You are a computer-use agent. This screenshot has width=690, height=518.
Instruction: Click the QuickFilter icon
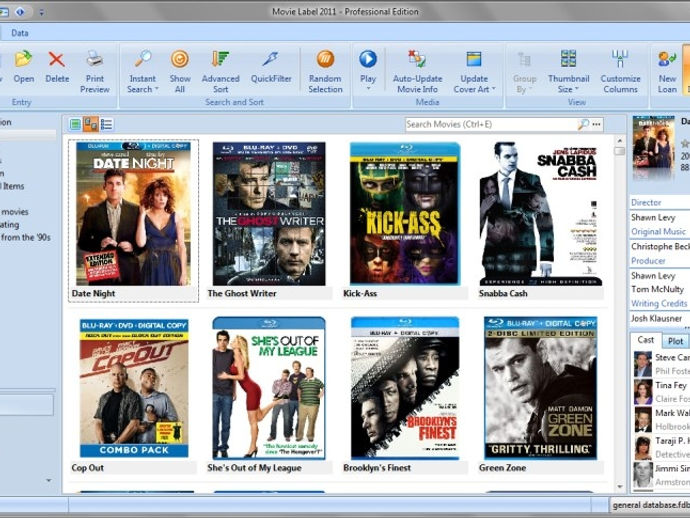(271, 59)
